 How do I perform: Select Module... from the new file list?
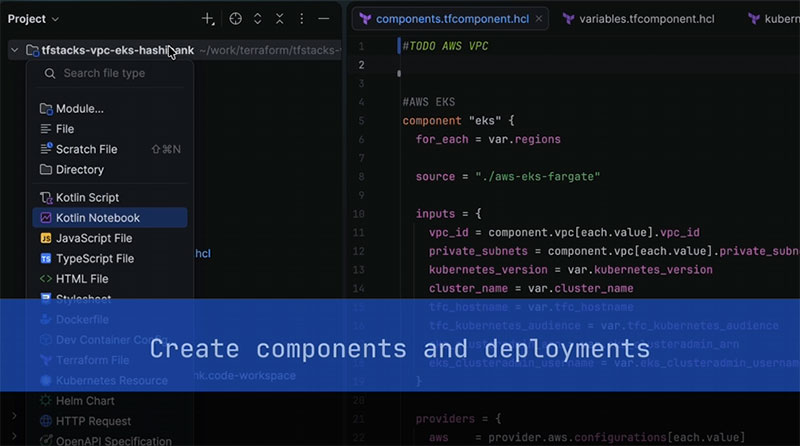tap(79, 108)
